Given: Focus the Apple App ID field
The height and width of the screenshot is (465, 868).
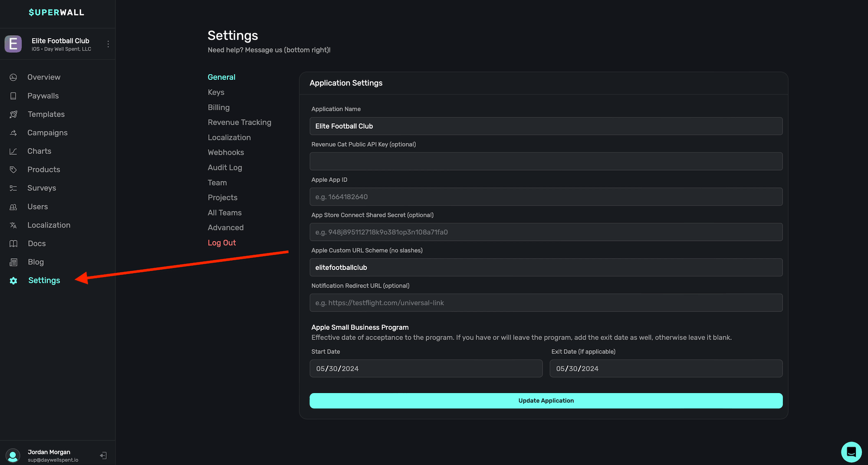Looking at the screenshot, I should point(546,197).
